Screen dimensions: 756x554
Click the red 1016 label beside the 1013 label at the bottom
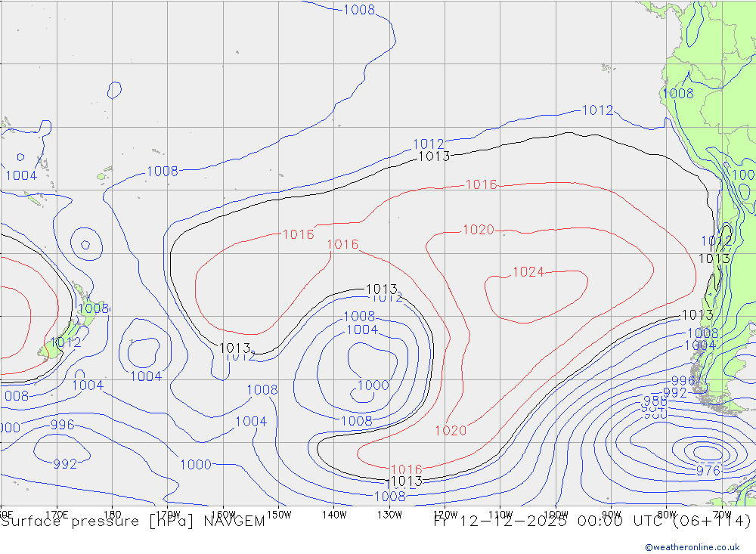click(407, 469)
